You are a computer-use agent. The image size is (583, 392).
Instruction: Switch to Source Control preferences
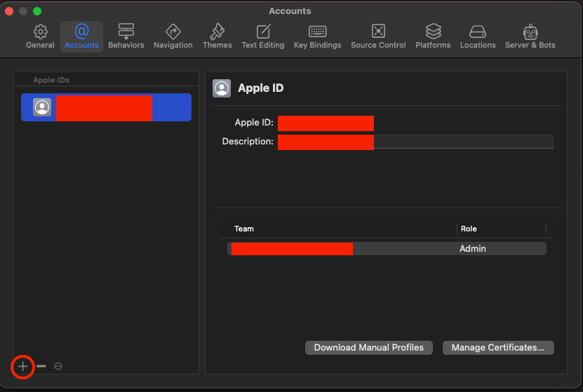tap(378, 36)
